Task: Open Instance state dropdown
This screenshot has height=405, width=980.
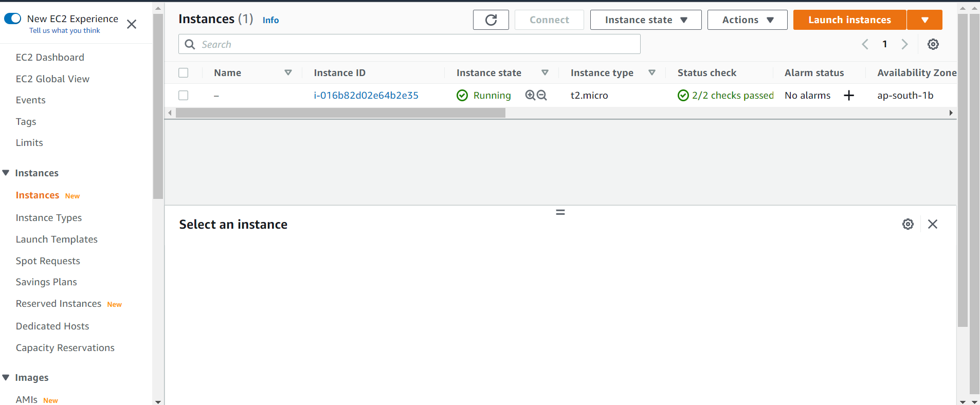Action: coord(646,20)
